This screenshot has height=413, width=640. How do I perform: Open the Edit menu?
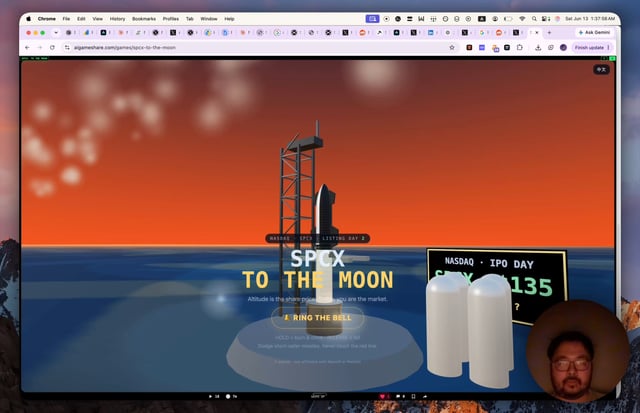(x=81, y=19)
